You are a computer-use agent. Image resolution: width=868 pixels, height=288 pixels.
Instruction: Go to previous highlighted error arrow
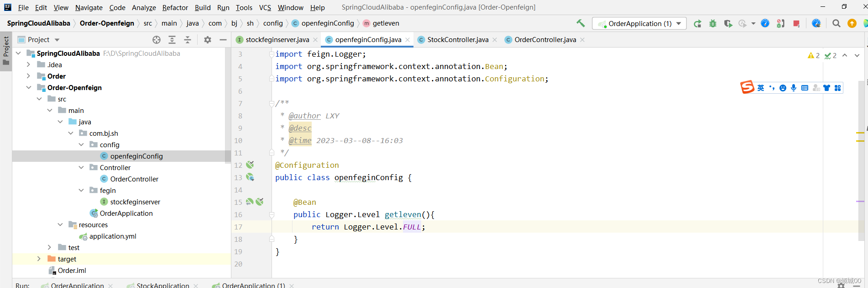point(845,55)
